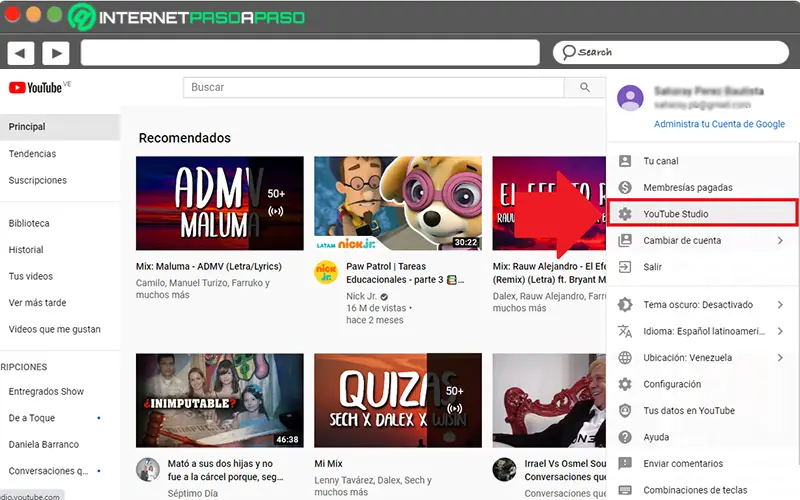The image size is (800, 500).
Task: Open De a Toque subscription
Action: [x=60, y=418]
